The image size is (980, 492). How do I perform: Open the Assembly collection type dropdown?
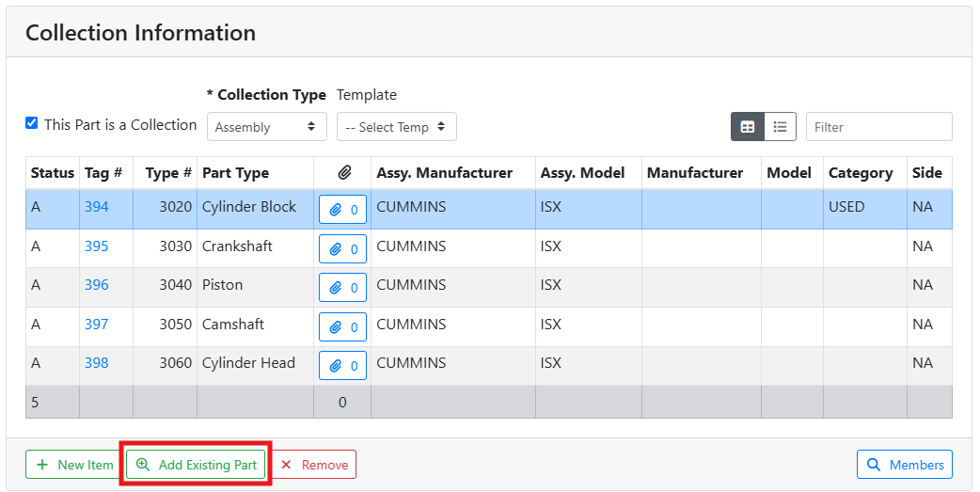pos(266,127)
